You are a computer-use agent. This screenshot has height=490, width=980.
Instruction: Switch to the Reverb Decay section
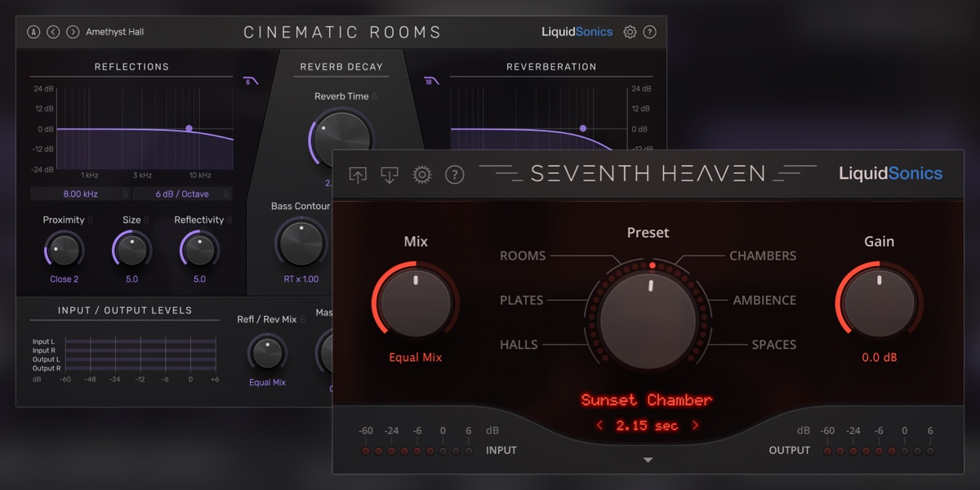pos(341,66)
